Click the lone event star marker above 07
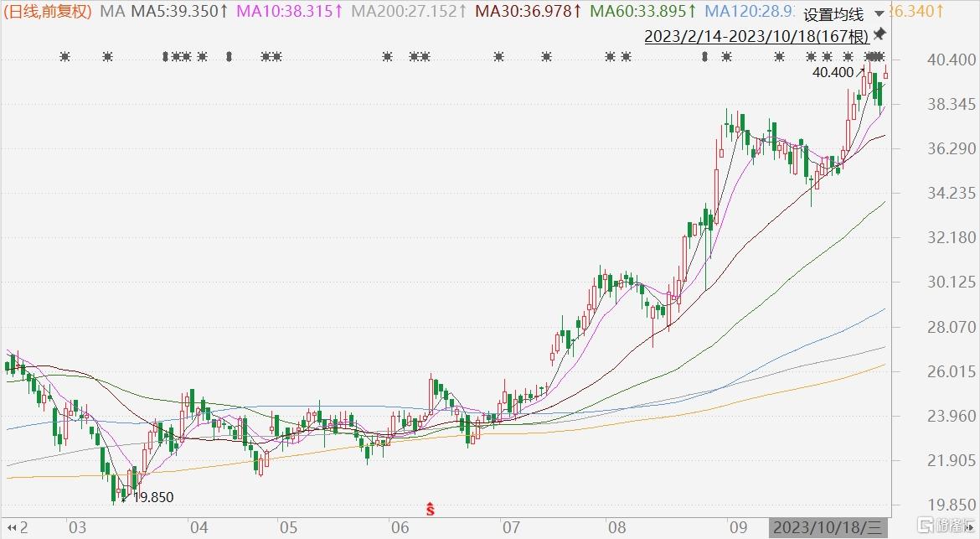The image size is (980, 539). coord(498,57)
